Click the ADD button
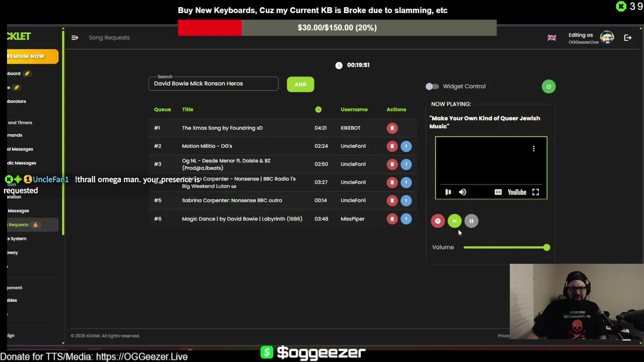The width and height of the screenshot is (644, 362). tap(300, 84)
